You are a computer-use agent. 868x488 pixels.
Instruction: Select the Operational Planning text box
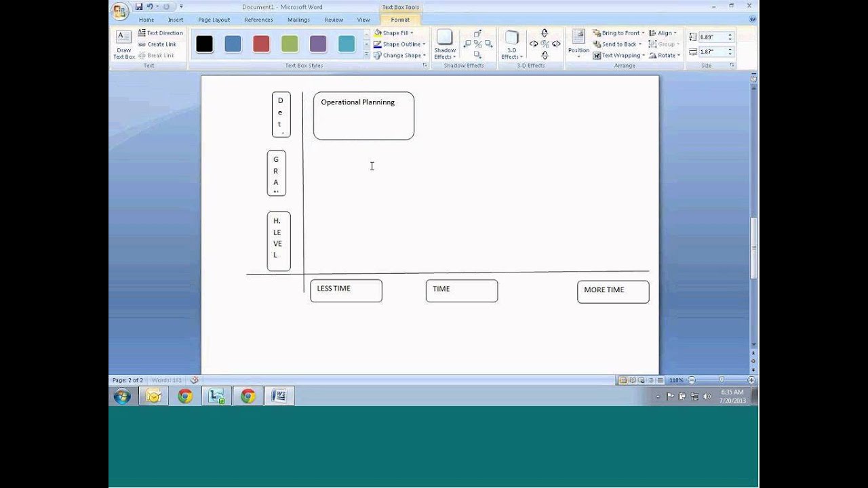click(363, 116)
